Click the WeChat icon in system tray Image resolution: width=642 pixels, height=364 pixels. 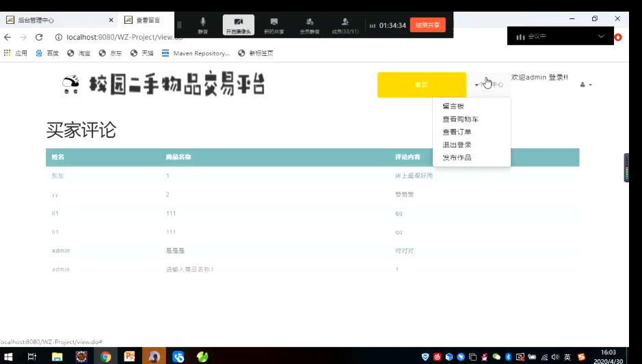pyautogui.click(x=496, y=356)
